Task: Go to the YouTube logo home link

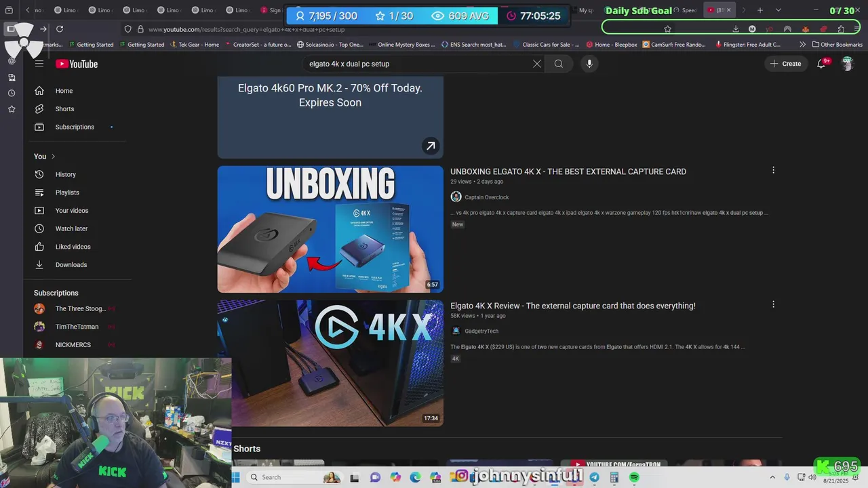Action: pos(77,64)
